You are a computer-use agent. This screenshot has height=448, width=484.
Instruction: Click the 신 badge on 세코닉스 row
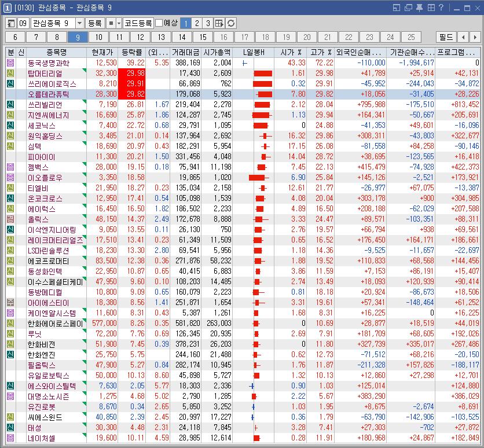[x=10, y=125]
